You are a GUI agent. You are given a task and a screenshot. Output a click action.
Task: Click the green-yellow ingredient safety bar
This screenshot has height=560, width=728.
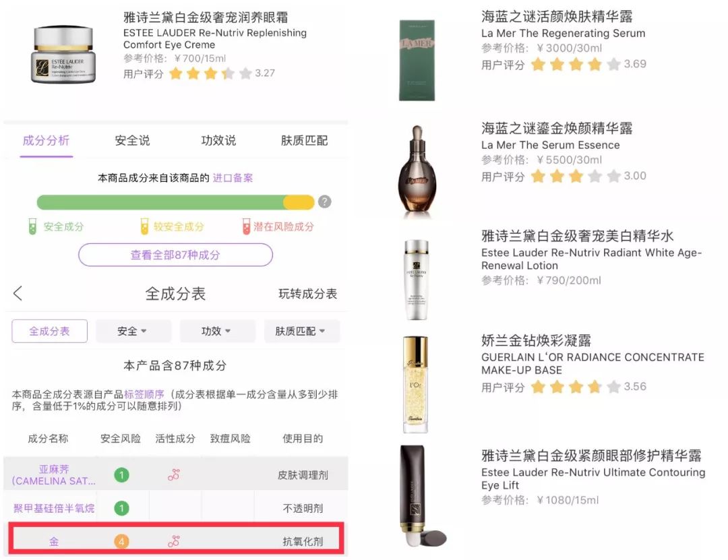click(175, 202)
